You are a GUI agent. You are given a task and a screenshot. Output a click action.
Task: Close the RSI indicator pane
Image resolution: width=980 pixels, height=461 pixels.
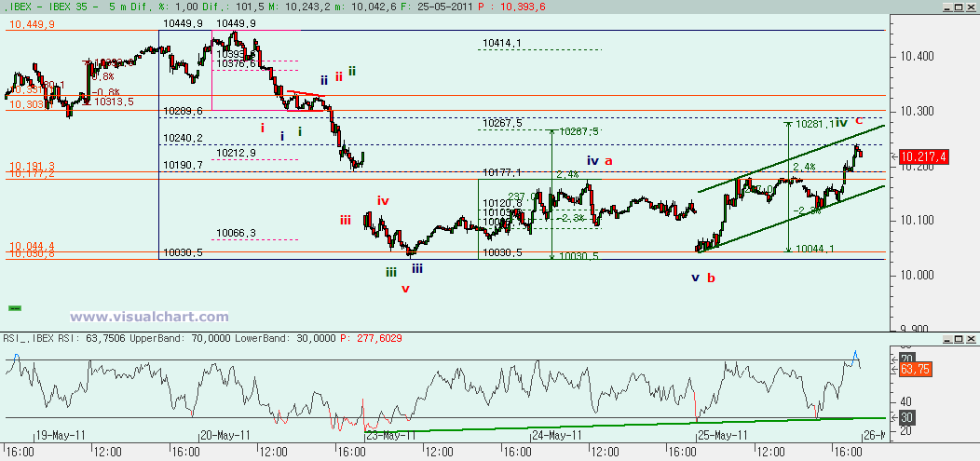(970, 338)
